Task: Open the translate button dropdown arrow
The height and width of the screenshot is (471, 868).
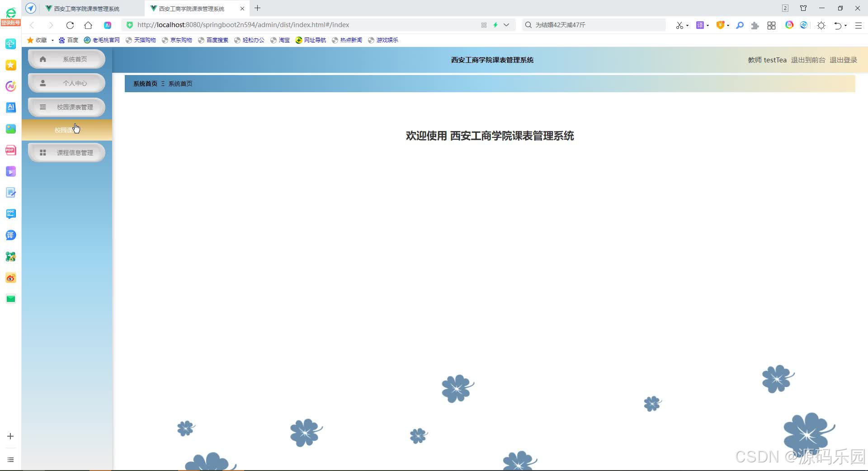Action: click(707, 25)
